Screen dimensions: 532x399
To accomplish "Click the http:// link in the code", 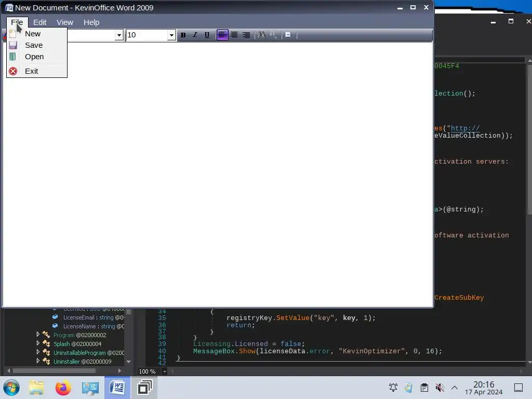I will [x=465, y=128].
